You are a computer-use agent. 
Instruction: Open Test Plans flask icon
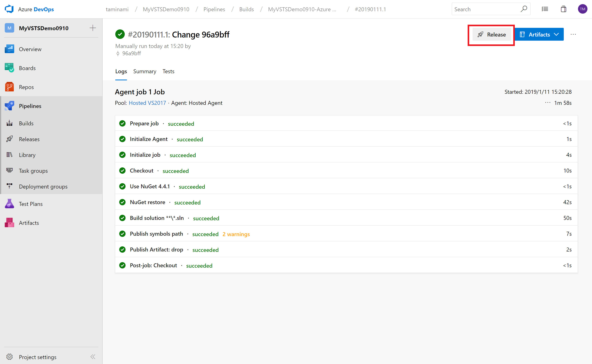tap(9, 204)
